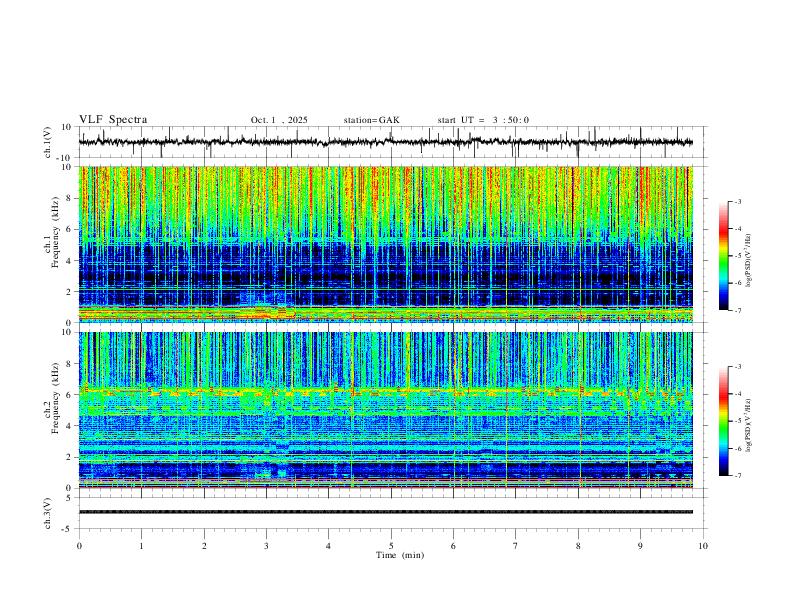Image resolution: width=792 pixels, height=612 pixels.
Task: Click the "1" tick on the Time axis
Action: click(x=141, y=546)
